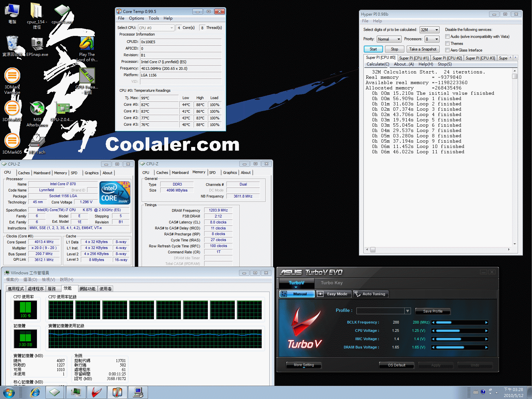Check the Themes checkbox in Hyper PI
This screenshot has height=399, width=532.
pos(447,44)
